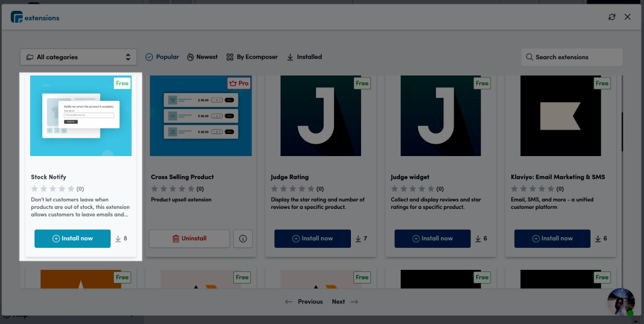Screen dimensions: 644x324
Task: Click the Installed download icon
Action: coord(290,57)
